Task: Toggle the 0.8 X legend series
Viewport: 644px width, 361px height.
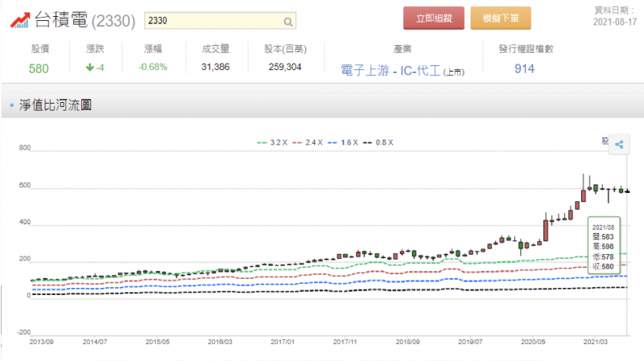Action: tap(378, 142)
